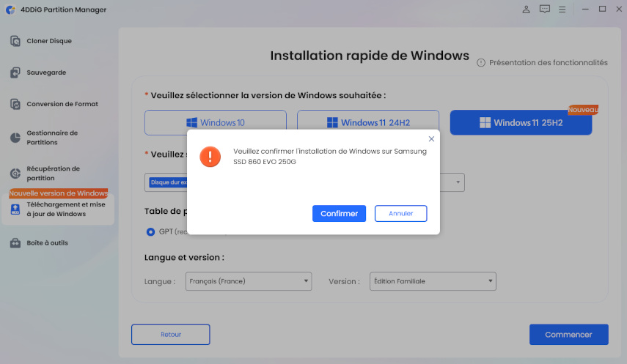Choose Windows 11 24H2 version
The height and width of the screenshot is (364, 627).
pos(368,120)
